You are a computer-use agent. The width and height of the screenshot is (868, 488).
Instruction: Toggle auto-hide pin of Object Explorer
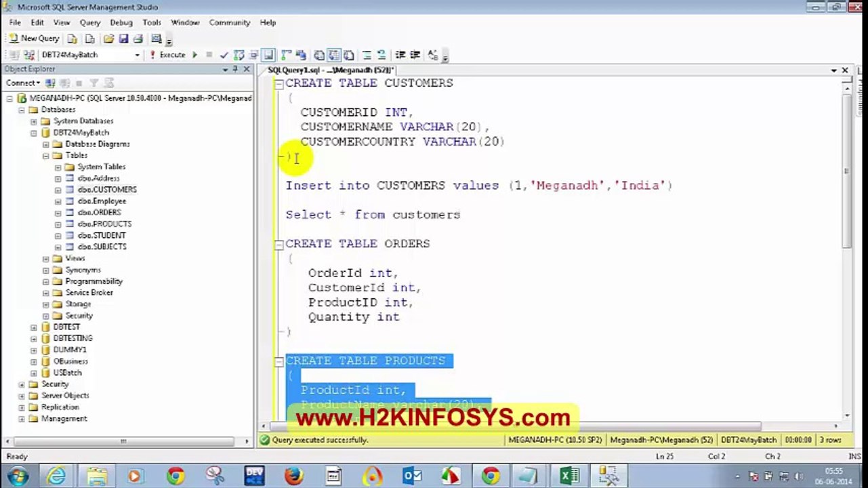coord(235,69)
